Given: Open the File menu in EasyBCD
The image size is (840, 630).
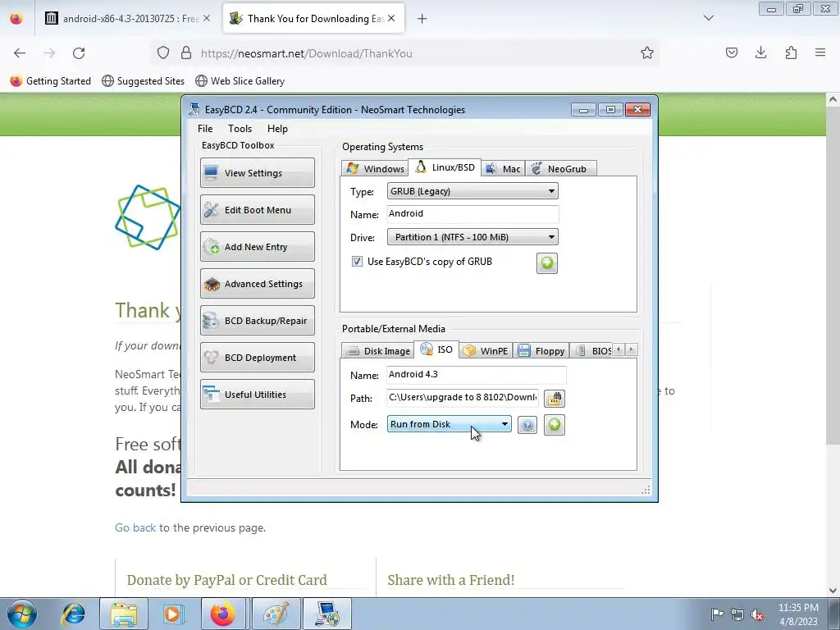Looking at the screenshot, I should (204, 129).
